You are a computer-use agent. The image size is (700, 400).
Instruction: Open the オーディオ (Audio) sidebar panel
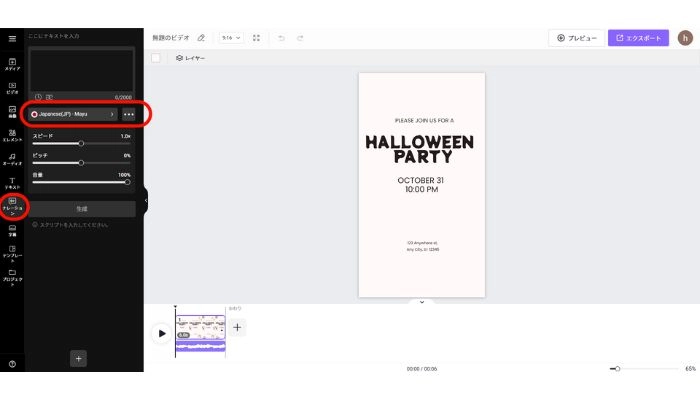pyautogui.click(x=12, y=159)
